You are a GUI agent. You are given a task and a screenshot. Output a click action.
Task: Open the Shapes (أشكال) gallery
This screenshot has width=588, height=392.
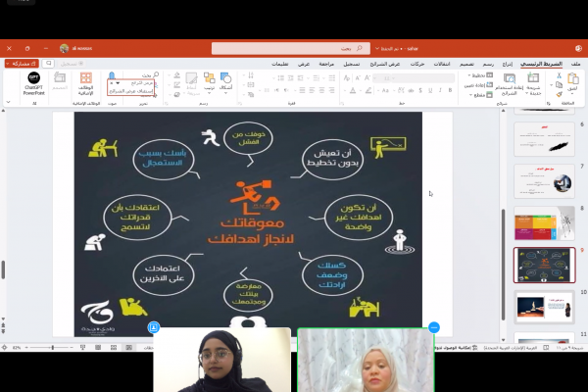[226, 79]
